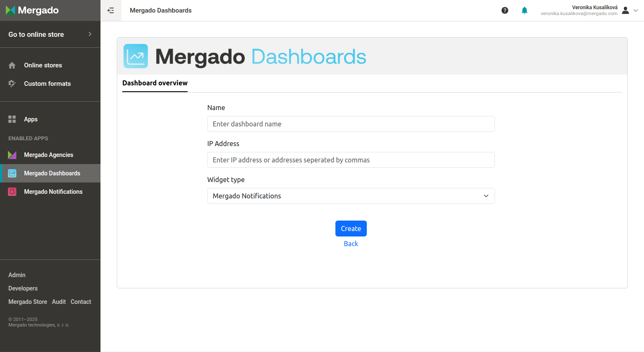Click the Mergado logo in sidebar header
The height and width of the screenshot is (352, 644).
point(32,10)
